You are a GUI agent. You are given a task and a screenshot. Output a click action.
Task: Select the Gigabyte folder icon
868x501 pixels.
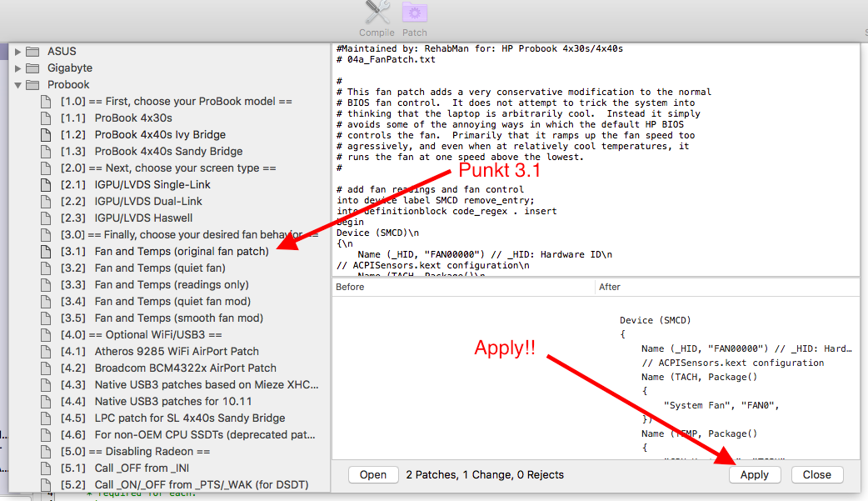[x=33, y=68]
